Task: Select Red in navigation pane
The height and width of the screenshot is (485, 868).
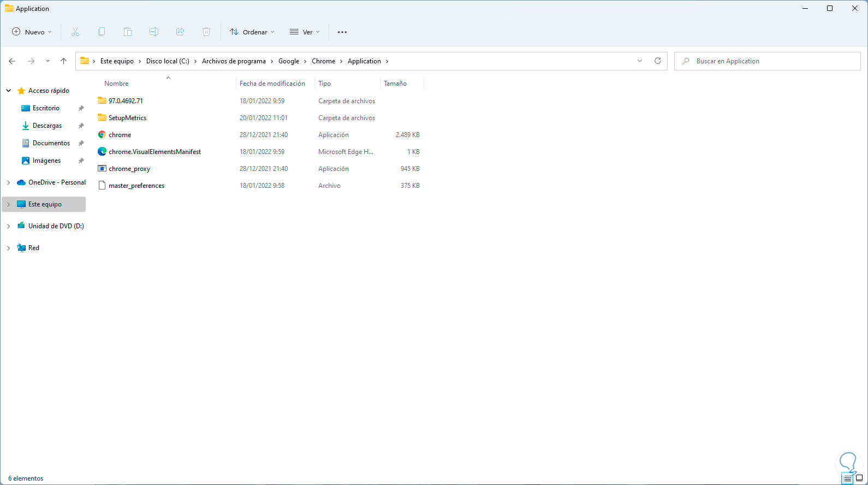Action: tap(34, 248)
